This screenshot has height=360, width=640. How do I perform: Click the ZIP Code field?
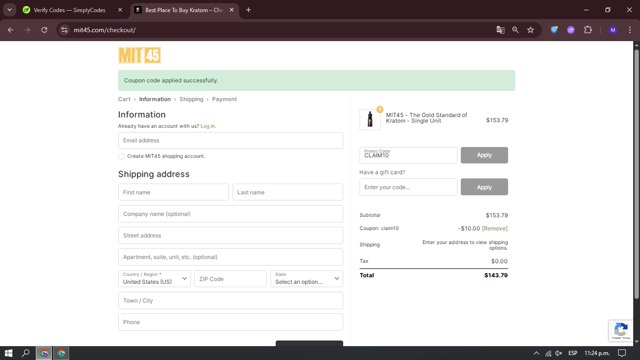[230, 279]
